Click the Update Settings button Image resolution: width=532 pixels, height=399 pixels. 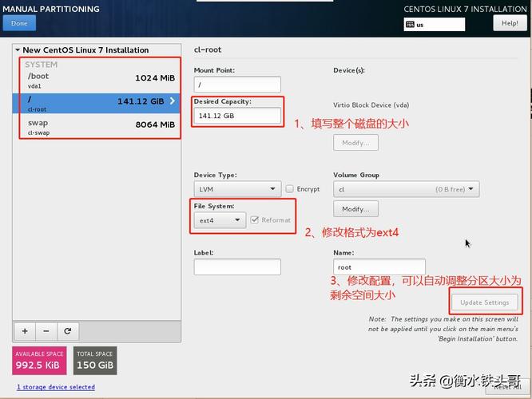coord(485,302)
